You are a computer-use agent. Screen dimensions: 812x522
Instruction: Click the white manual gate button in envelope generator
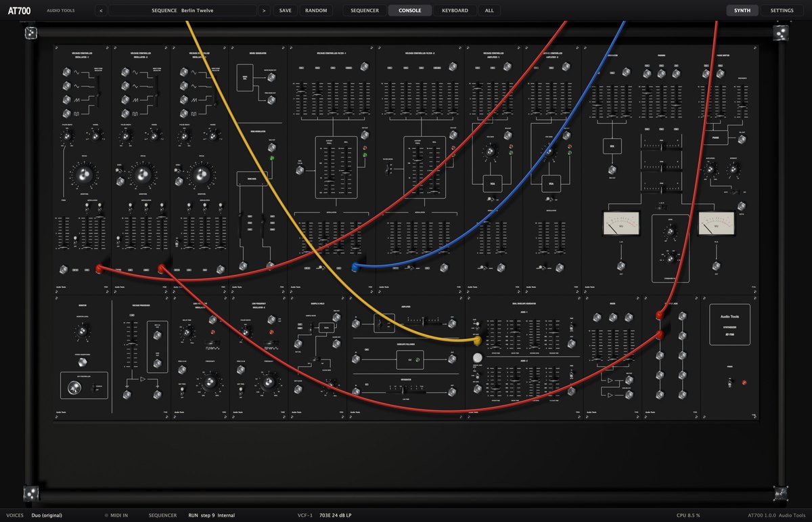pyautogui.click(x=477, y=357)
